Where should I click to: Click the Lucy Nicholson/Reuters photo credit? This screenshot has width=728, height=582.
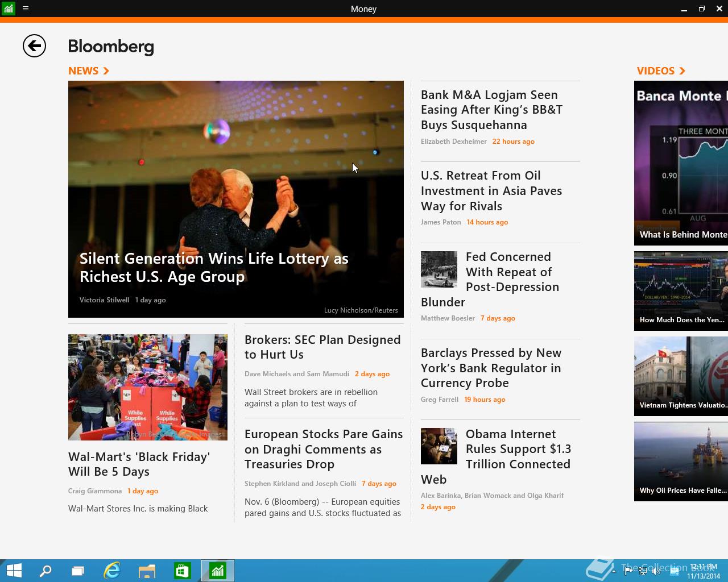[x=361, y=310]
